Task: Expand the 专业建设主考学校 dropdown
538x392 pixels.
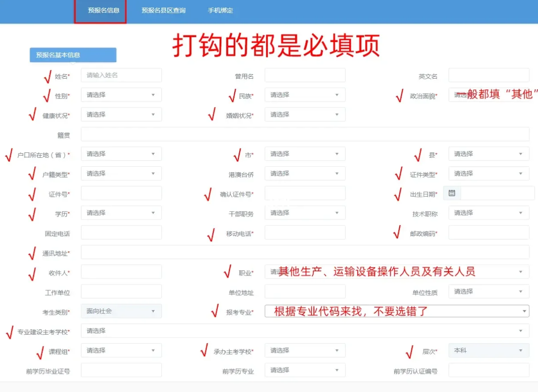Action: pos(305,331)
